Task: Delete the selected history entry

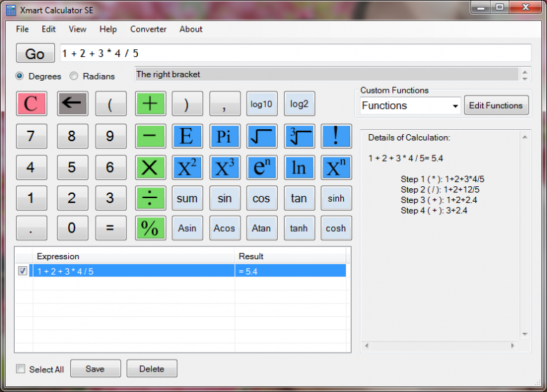Action: [152, 369]
